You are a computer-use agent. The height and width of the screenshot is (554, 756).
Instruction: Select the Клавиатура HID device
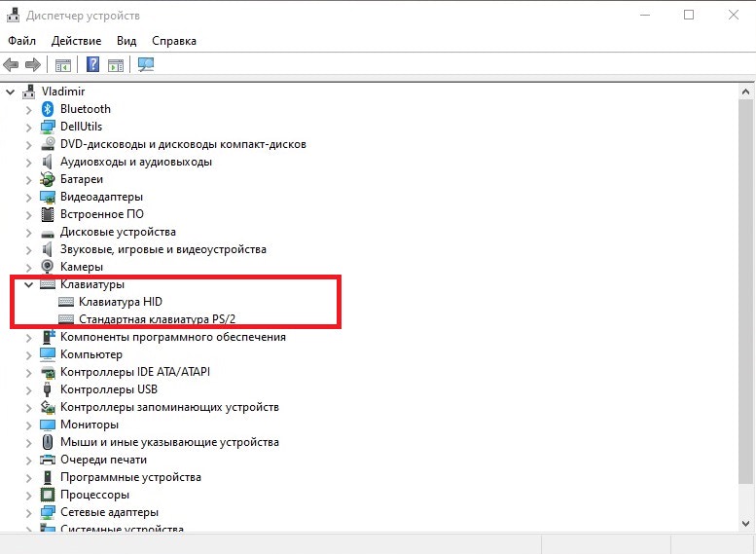tap(121, 302)
